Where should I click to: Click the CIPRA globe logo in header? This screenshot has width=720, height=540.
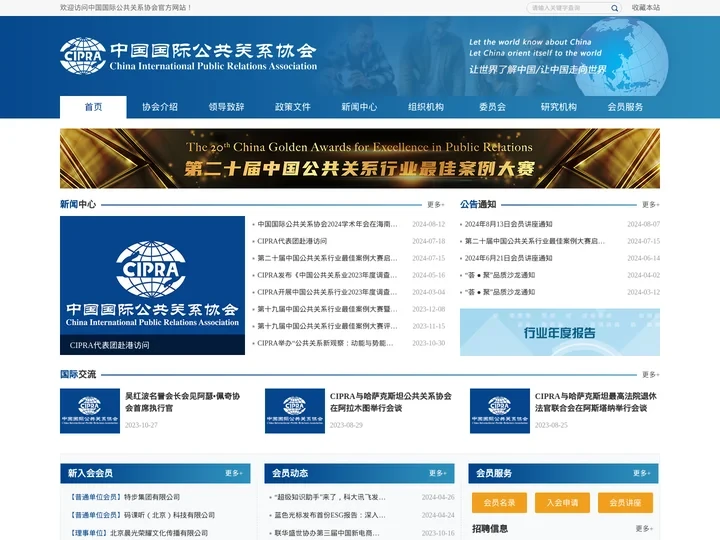tap(83, 56)
